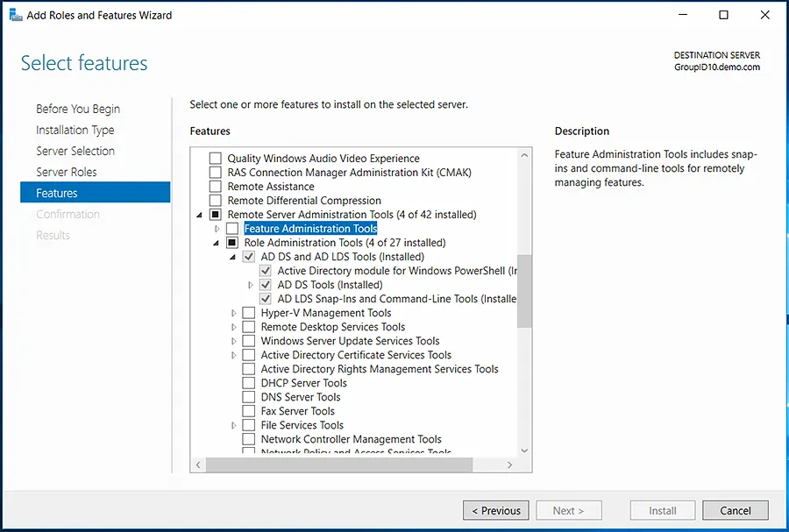Select the DHCP Server Tools row label
The height and width of the screenshot is (532, 789).
pyautogui.click(x=304, y=383)
